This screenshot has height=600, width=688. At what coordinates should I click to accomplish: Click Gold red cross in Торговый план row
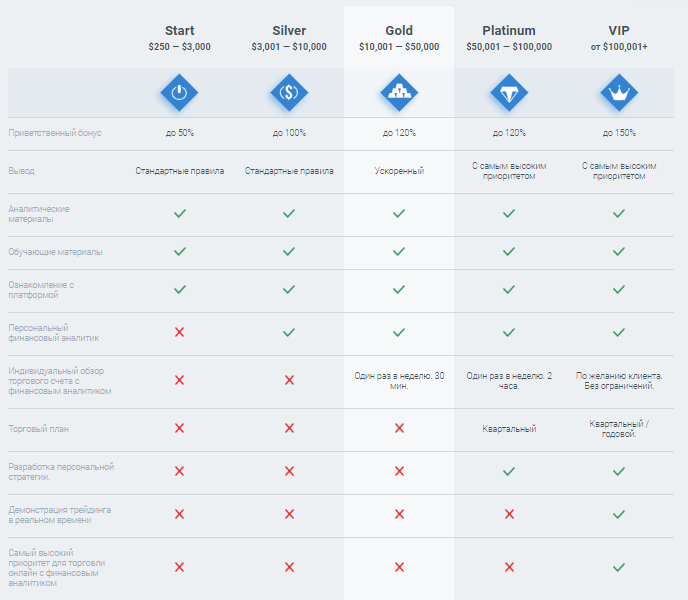[x=399, y=428]
